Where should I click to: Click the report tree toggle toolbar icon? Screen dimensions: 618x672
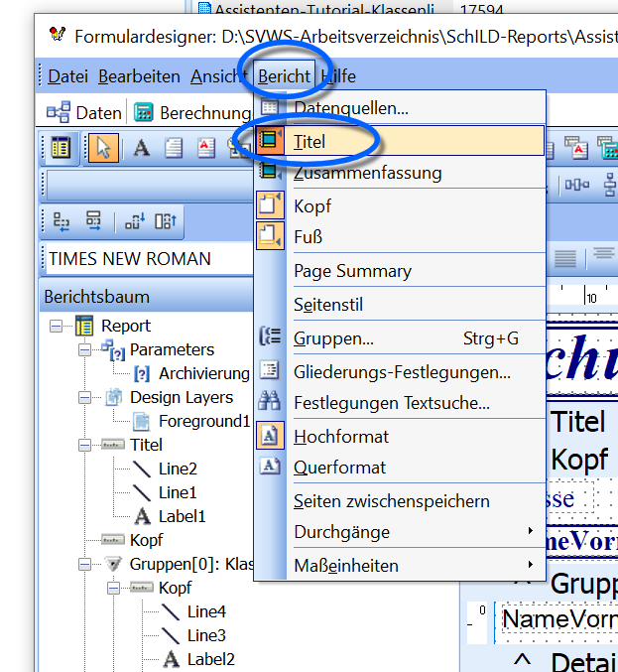point(61,148)
